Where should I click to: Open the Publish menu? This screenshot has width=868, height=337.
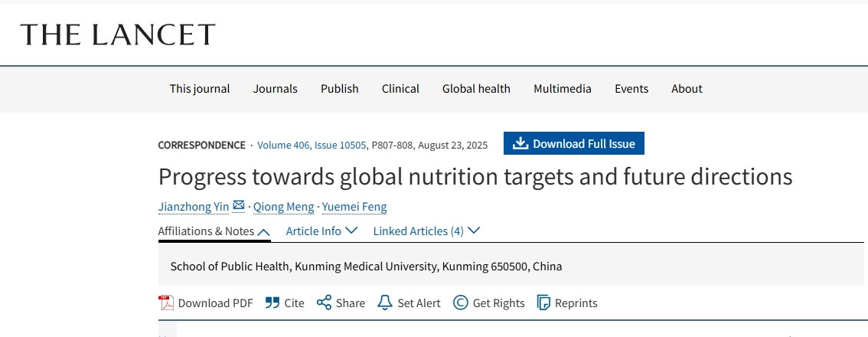(x=340, y=89)
